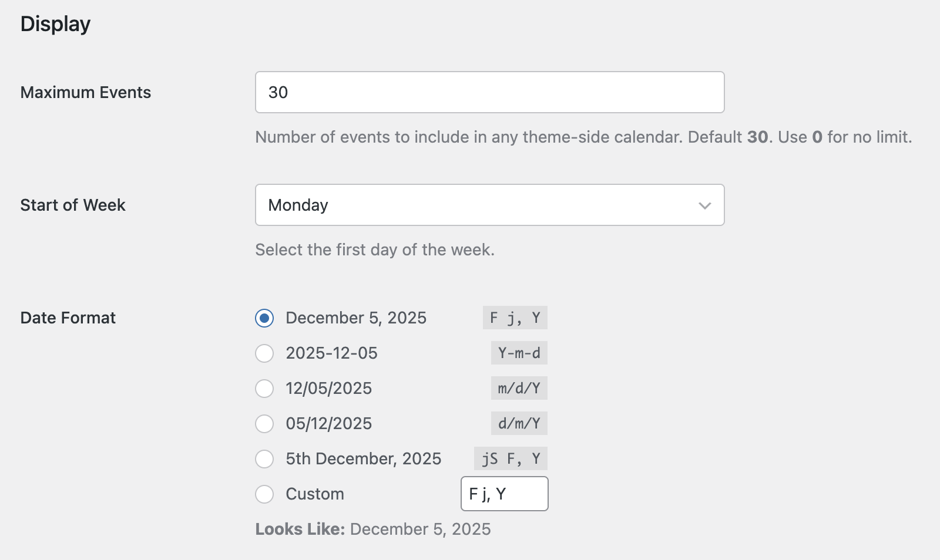
Task: Select the 5th December, 2025 format
Action: point(264,459)
